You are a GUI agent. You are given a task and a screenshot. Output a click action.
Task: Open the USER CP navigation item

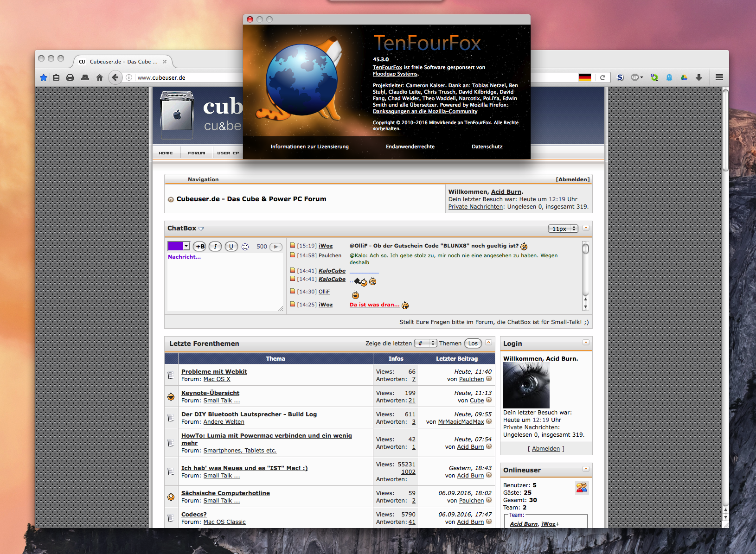point(228,153)
